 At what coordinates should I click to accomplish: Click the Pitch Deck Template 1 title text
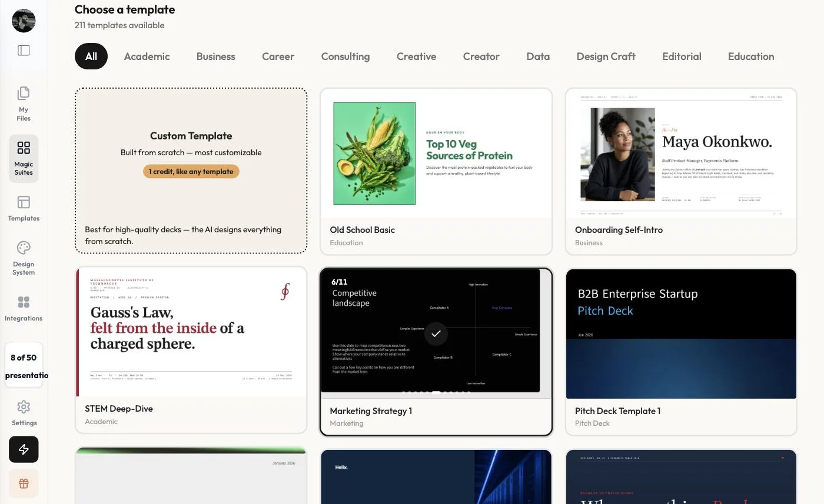coord(618,411)
